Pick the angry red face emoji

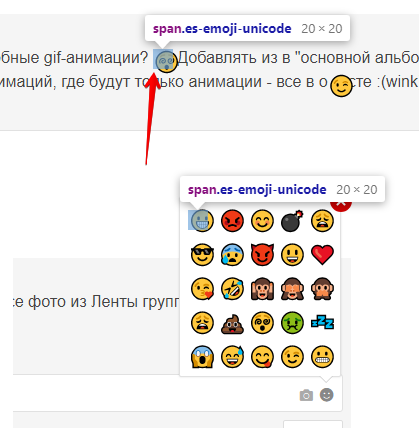pyautogui.click(x=232, y=221)
